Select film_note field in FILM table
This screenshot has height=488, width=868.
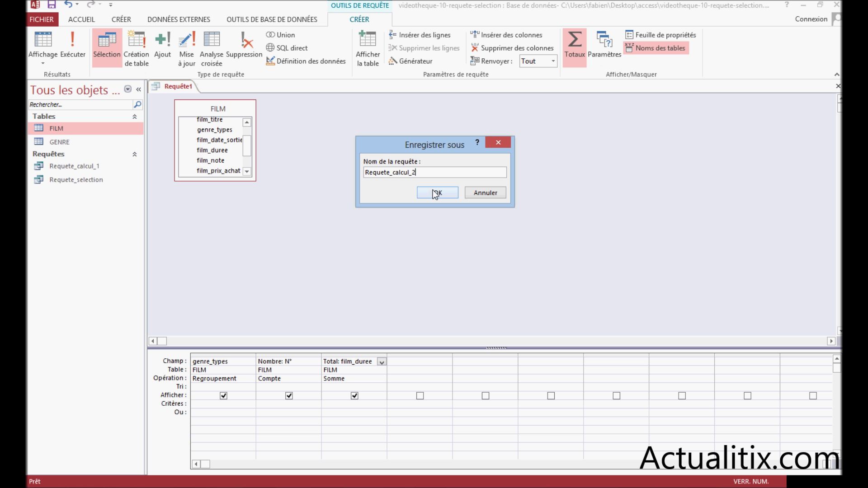[x=211, y=160]
